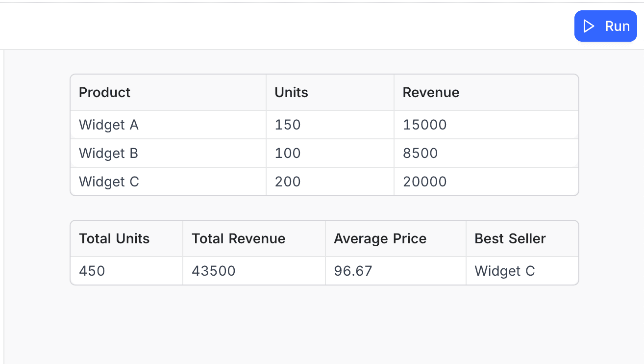
Task: Select the cell showing 200 units
Action: pos(287,182)
